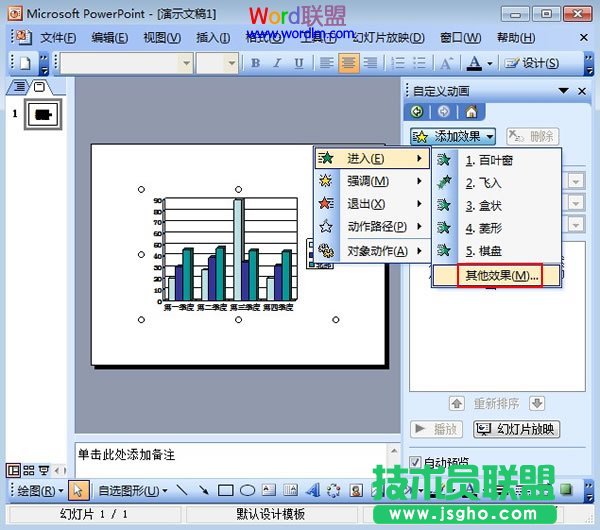Go to the task pane home
Image resolution: width=600 pixels, height=530 pixels.
point(471,112)
